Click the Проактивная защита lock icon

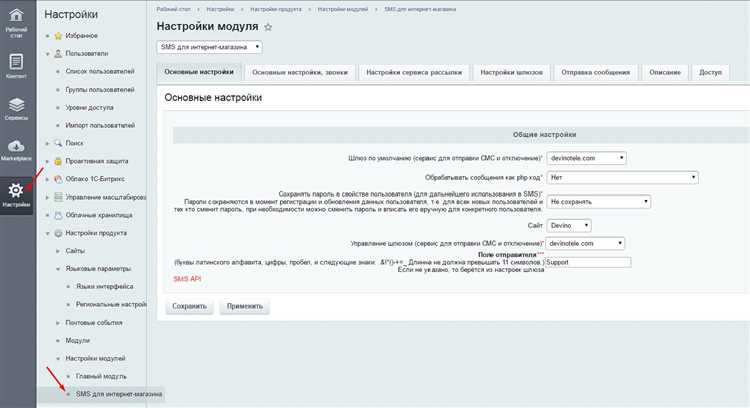coord(58,161)
